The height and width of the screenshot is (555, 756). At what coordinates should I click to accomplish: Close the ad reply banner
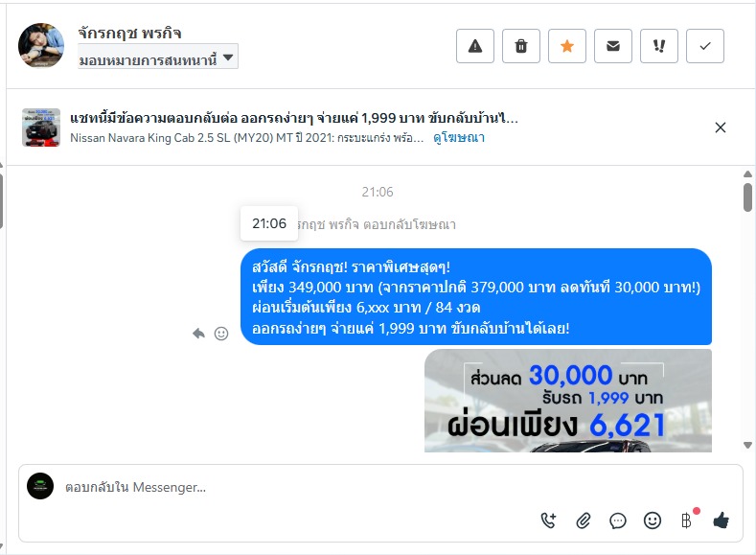pyautogui.click(x=721, y=127)
